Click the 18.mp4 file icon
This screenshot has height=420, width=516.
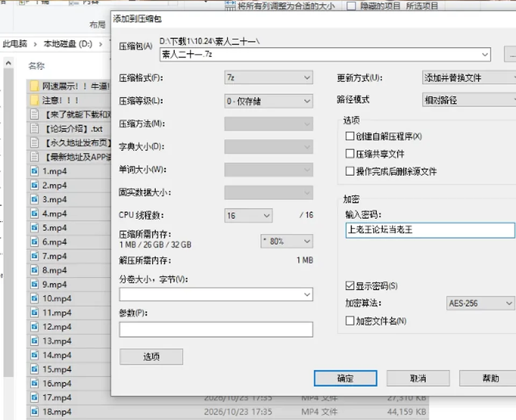(x=34, y=411)
